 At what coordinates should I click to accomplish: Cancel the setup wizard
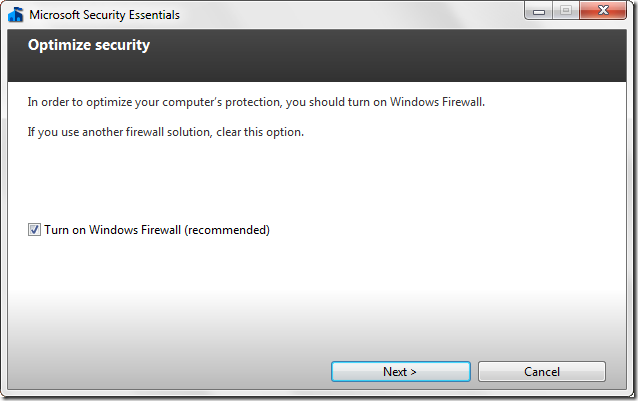[x=541, y=371]
